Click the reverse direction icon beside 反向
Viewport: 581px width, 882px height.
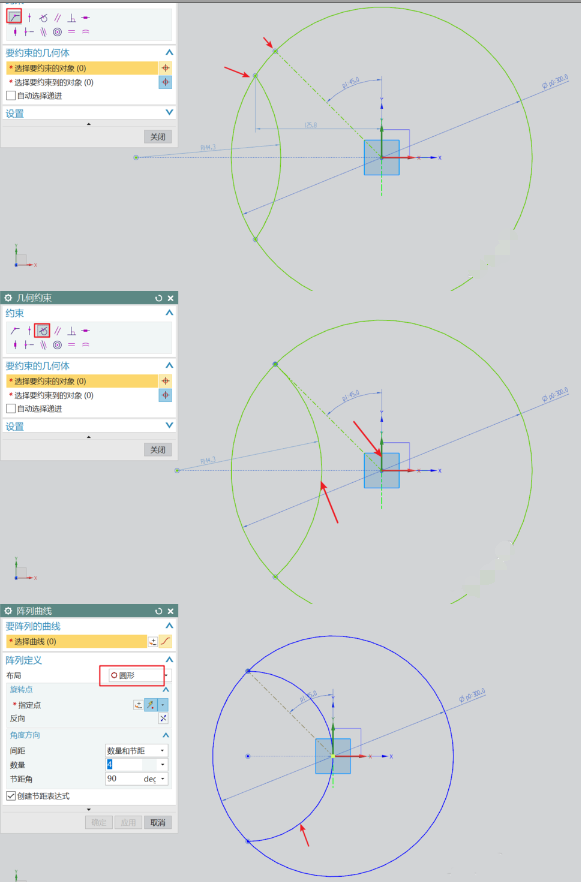(x=163, y=718)
